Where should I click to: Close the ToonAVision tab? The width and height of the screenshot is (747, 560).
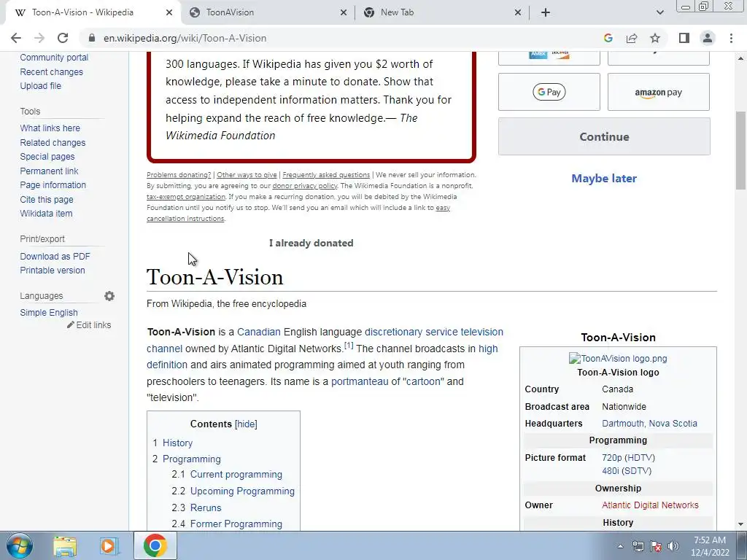[344, 12]
